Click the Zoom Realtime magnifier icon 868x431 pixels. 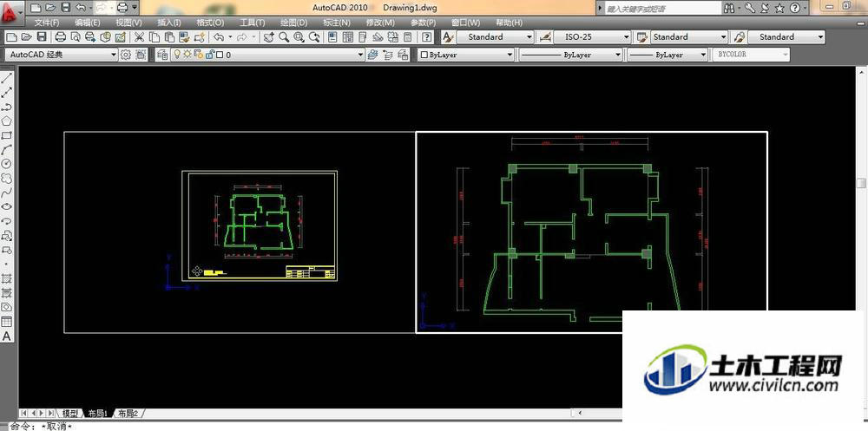pos(284,37)
